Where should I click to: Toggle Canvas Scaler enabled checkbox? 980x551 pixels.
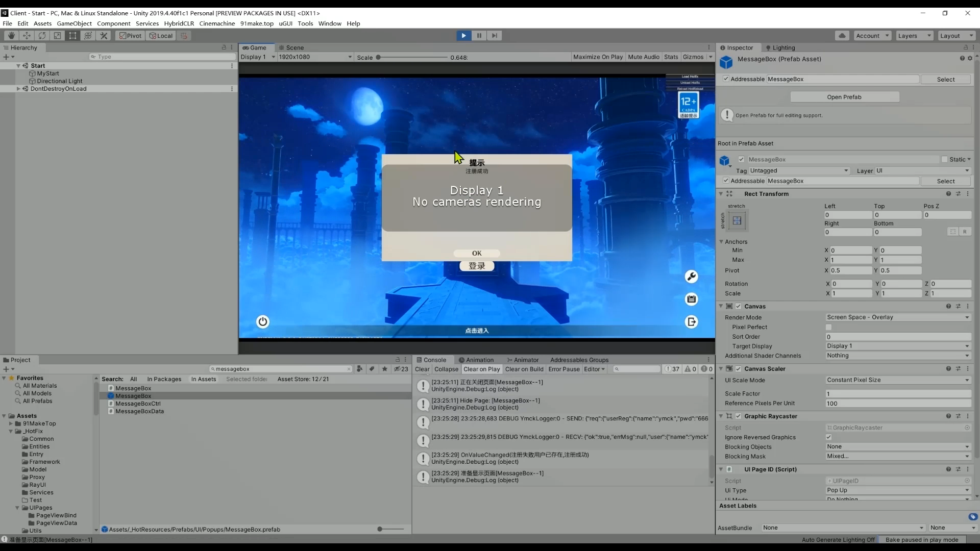[739, 368]
